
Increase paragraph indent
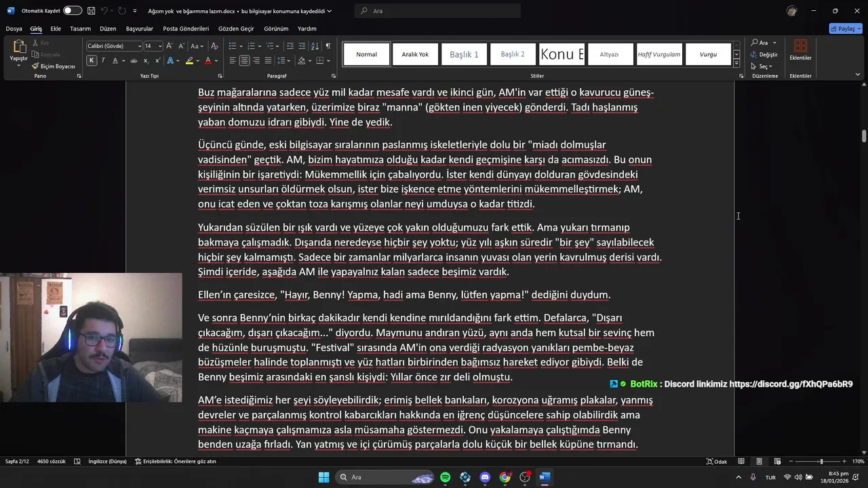point(302,46)
